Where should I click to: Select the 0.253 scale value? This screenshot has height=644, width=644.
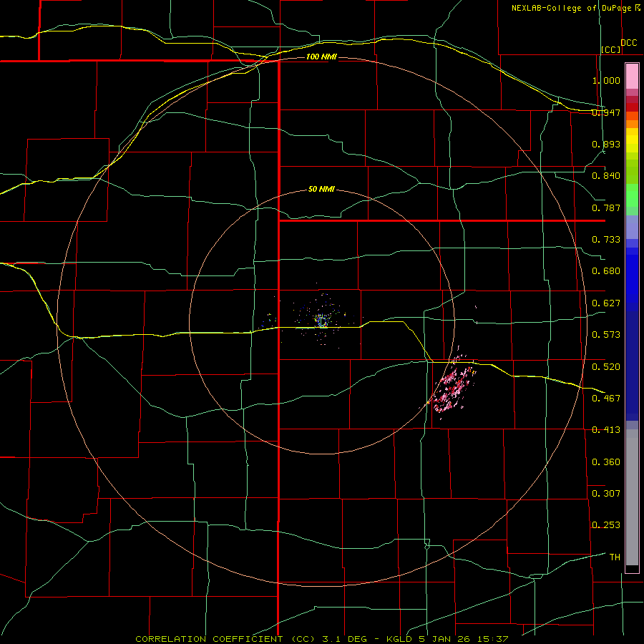[x=606, y=525]
